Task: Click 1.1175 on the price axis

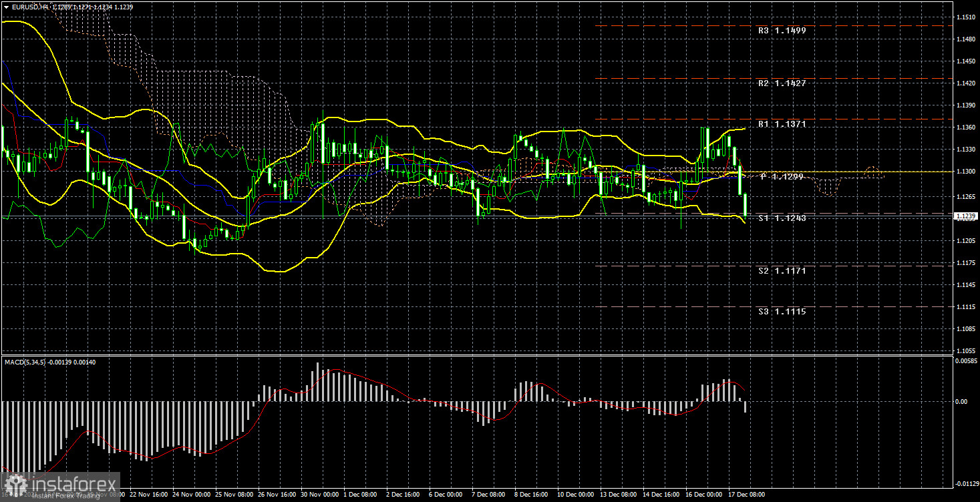Action: point(966,262)
